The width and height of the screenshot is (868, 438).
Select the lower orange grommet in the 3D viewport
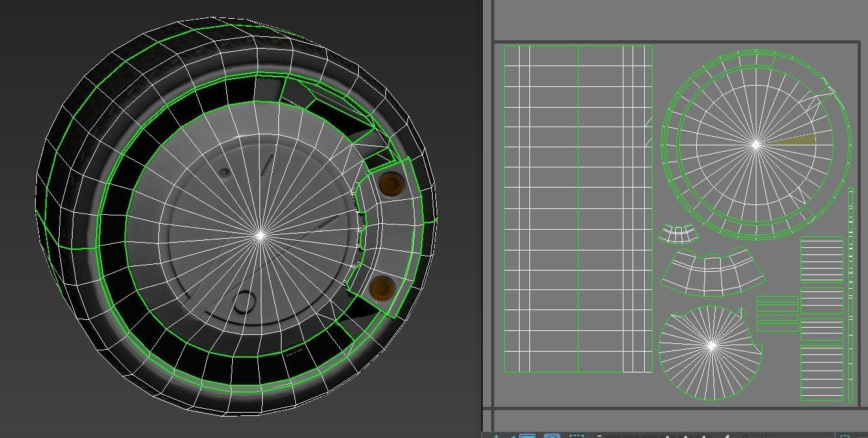(x=381, y=287)
